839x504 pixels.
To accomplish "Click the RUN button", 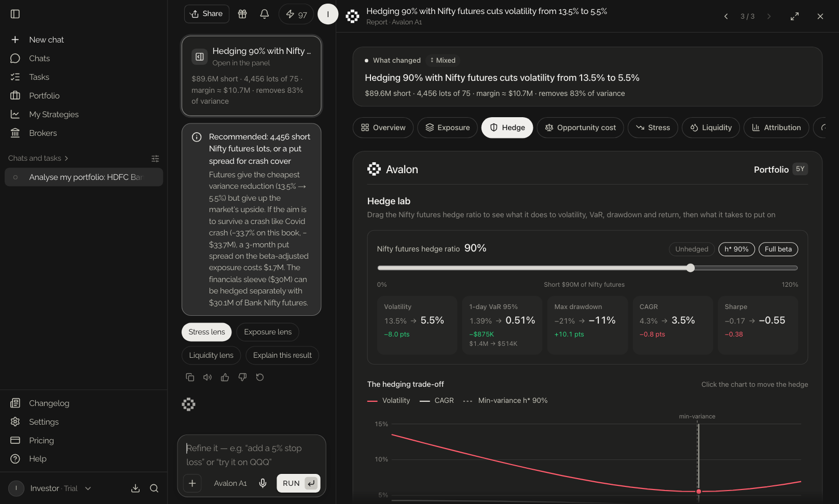I will (298, 483).
